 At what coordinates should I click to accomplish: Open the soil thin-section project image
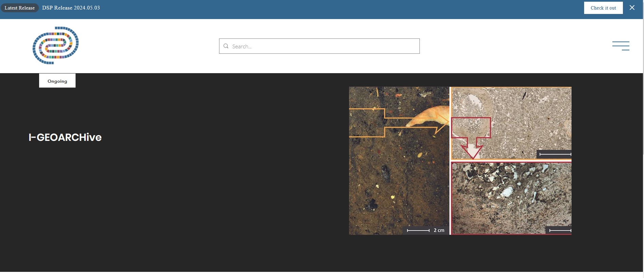[x=460, y=161]
